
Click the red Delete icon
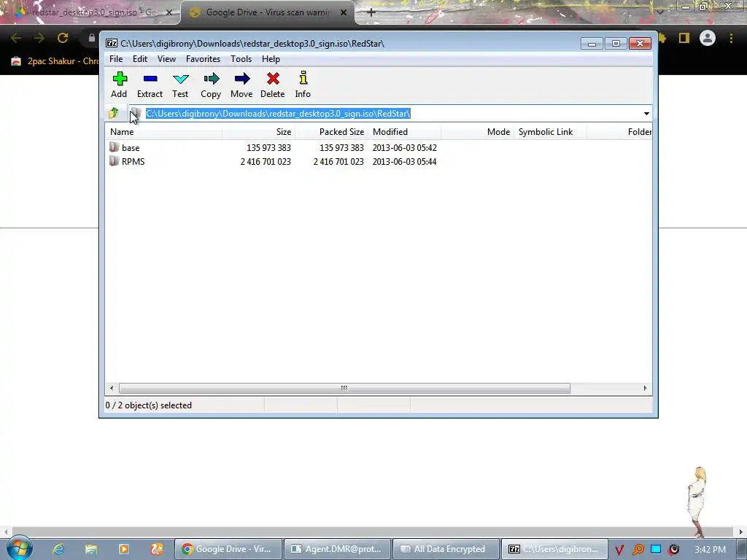(273, 79)
